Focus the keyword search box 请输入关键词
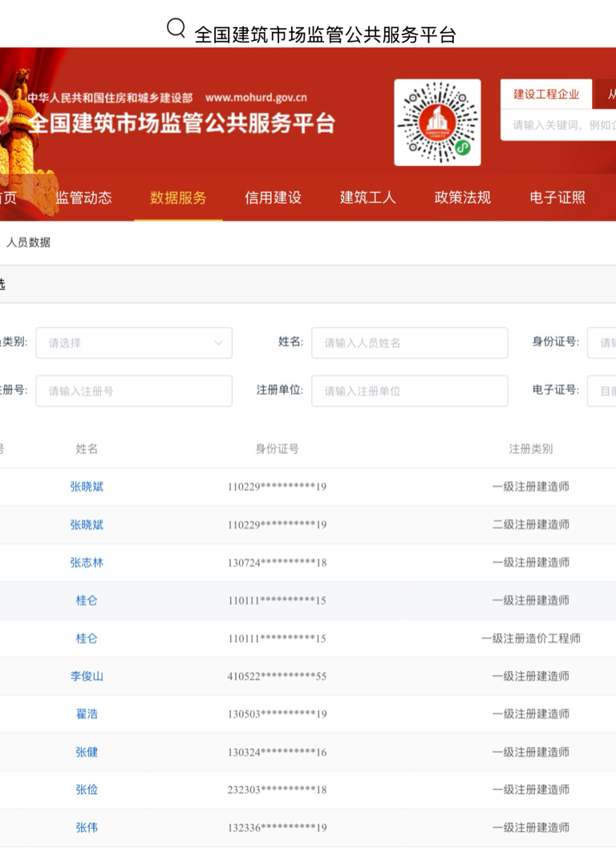 coord(558,125)
